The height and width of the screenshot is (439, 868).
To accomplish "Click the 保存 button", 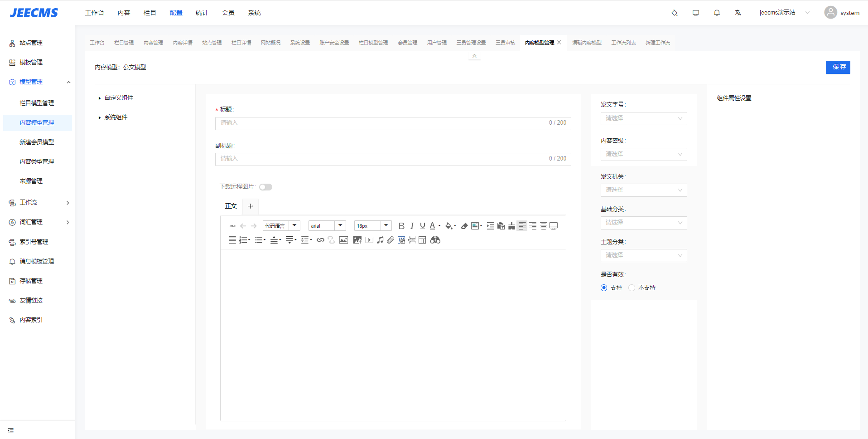I will pyautogui.click(x=838, y=67).
